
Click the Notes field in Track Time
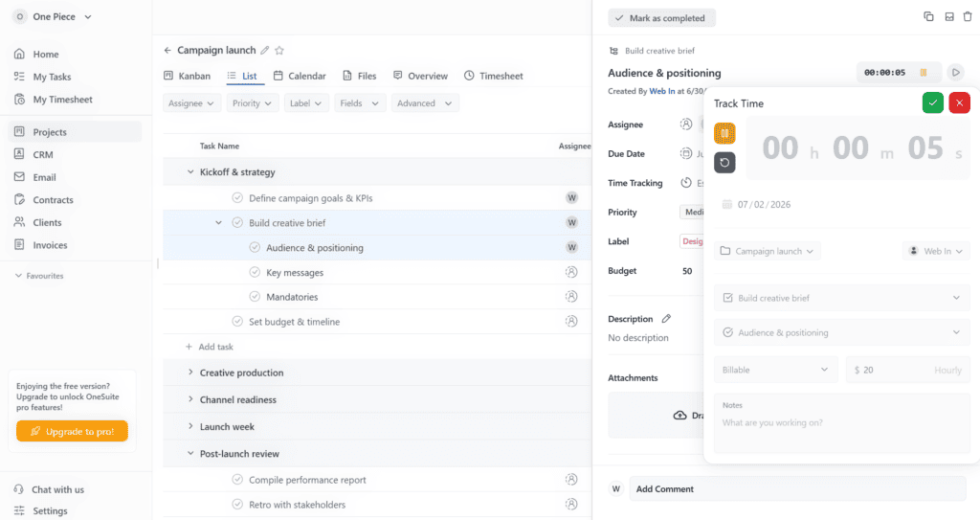tap(842, 422)
